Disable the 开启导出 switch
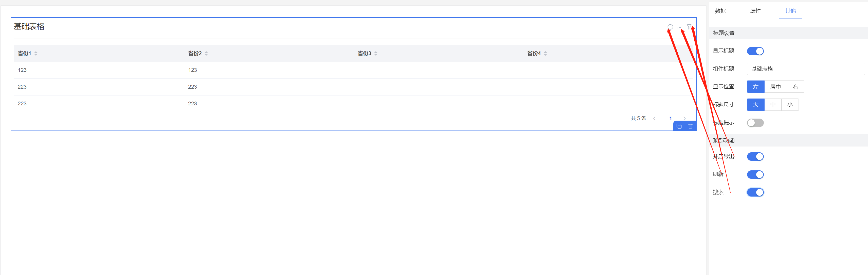The image size is (868, 275). (755, 157)
